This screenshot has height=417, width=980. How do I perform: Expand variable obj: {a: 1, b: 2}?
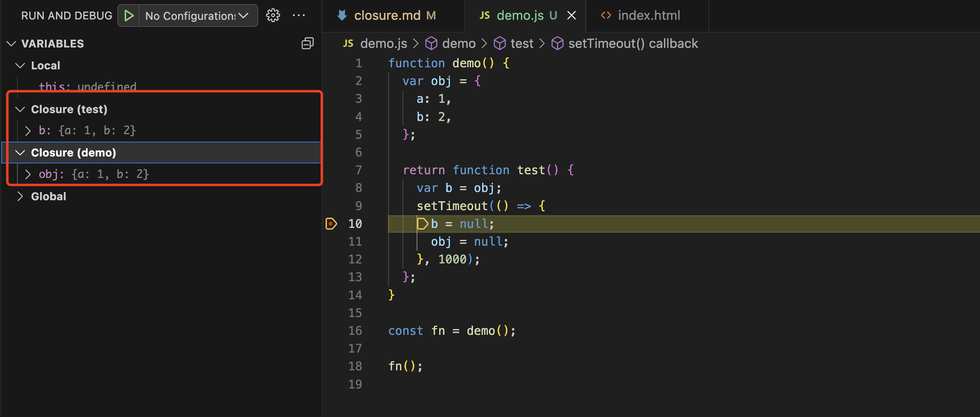[28, 174]
